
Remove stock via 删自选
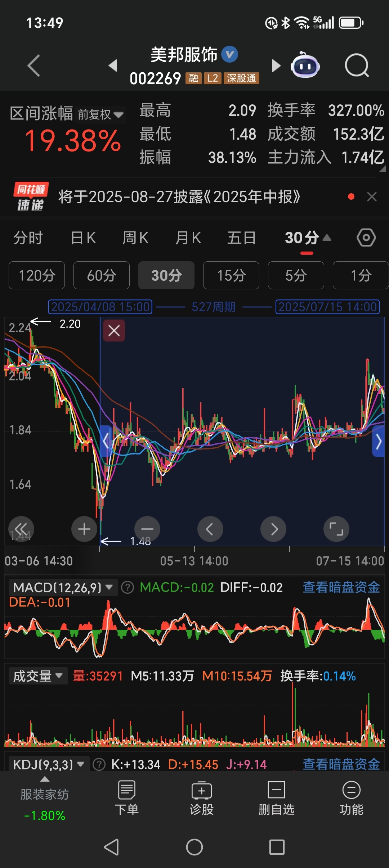(277, 798)
